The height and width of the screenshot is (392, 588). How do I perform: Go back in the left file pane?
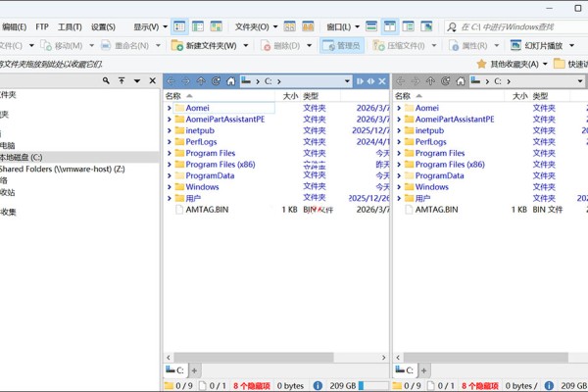[x=171, y=81]
